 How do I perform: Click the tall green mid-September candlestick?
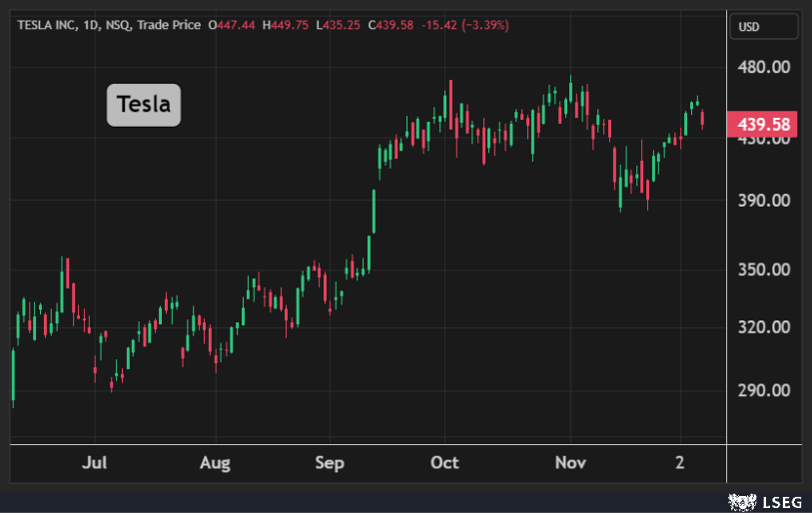click(375, 212)
